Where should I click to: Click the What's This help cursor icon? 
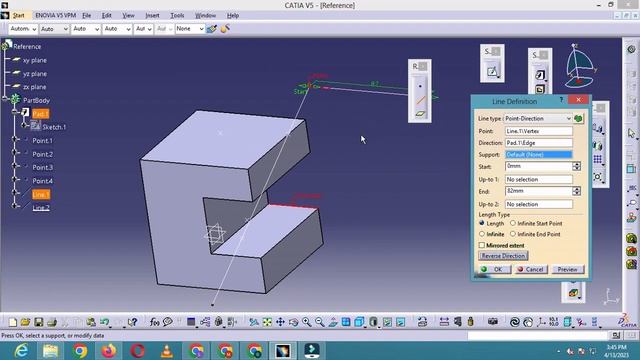coord(132,322)
